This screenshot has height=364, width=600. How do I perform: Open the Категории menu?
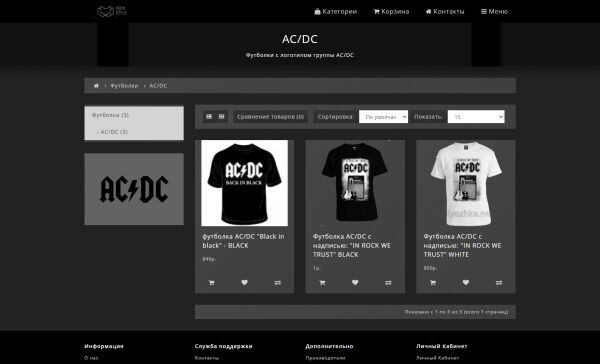pyautogui.click(x=336, y=11)
